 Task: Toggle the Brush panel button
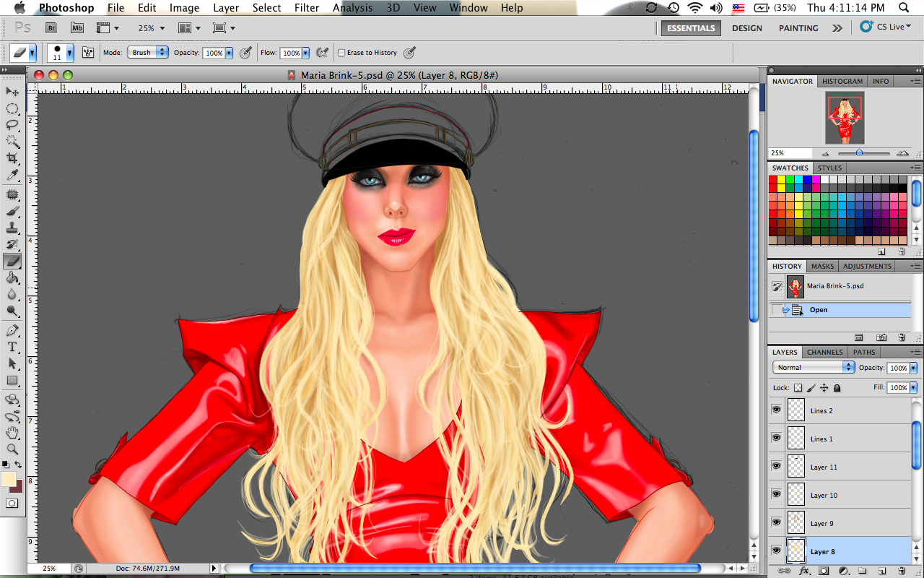coord(89,53)
